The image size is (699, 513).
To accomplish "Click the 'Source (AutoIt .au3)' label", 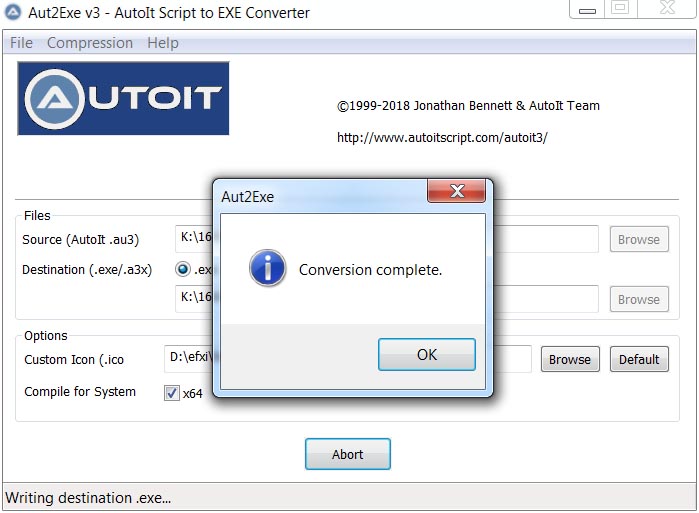I will pos(81,239).
